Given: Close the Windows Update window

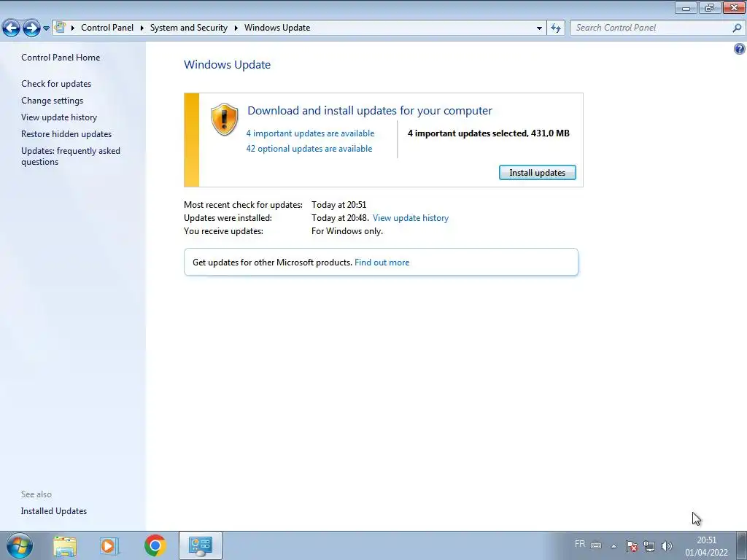Looking at the screenshot, I should click(734, 7).
